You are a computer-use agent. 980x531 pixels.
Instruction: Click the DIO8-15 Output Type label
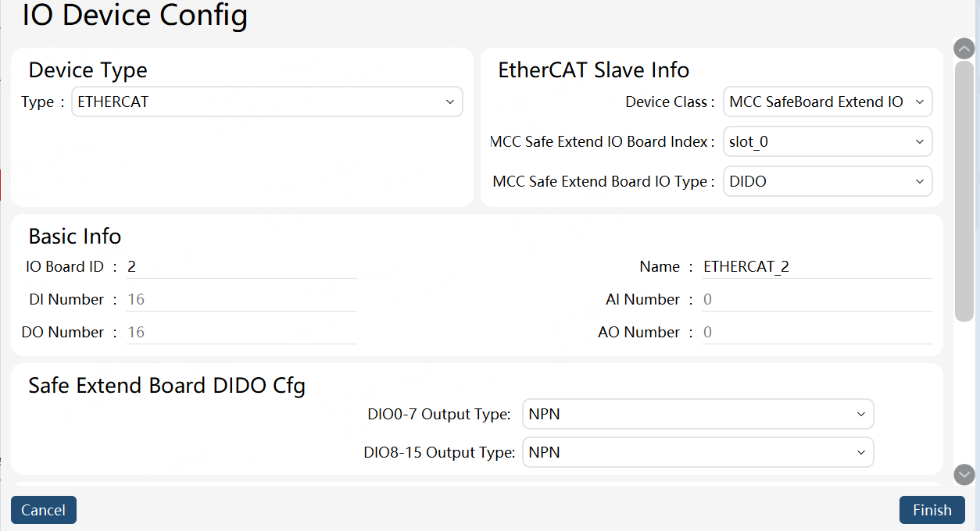point(439,453)
